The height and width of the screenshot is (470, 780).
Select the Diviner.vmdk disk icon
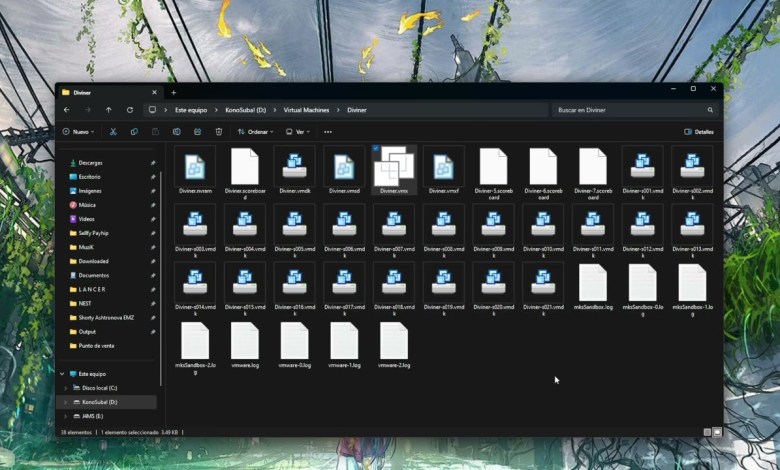294,167
